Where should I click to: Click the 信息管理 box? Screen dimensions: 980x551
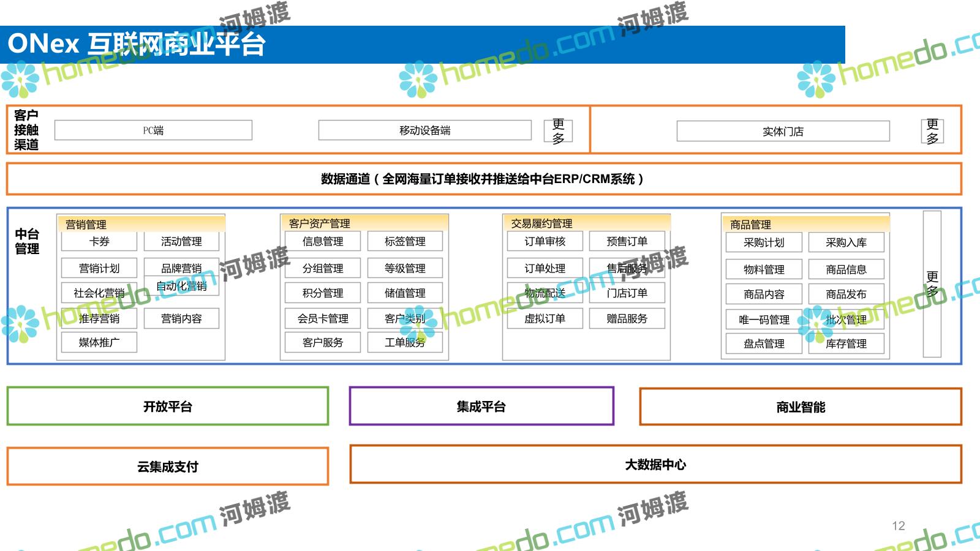[323, 241]
